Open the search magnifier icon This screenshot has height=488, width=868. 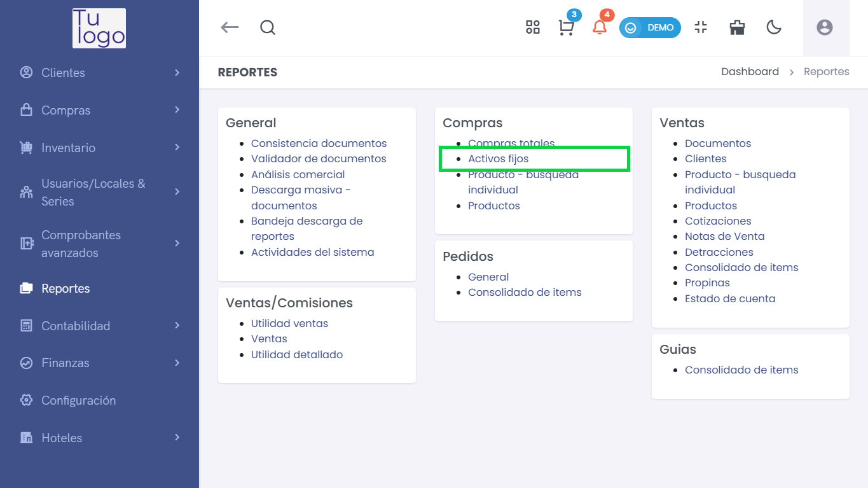point(268,27)
